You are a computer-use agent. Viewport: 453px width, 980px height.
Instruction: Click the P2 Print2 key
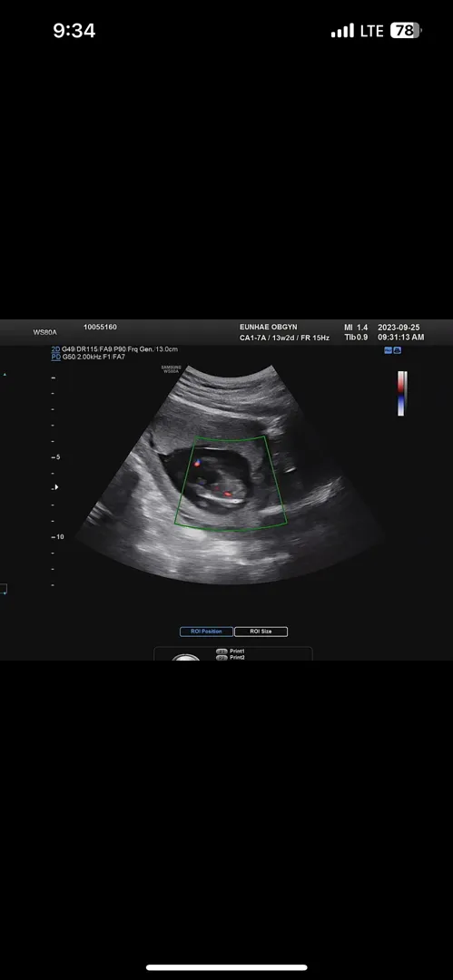(231, 658)
